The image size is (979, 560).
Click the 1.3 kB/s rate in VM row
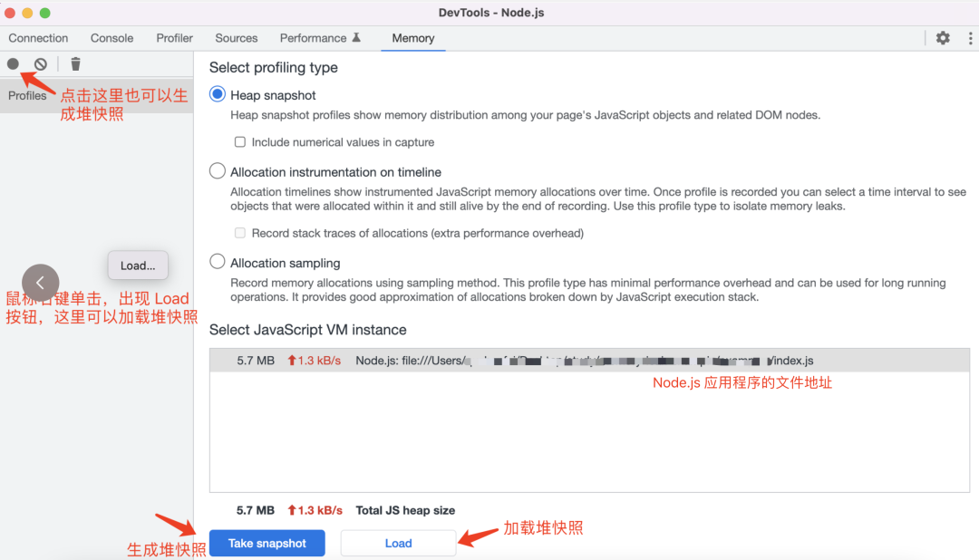pyautogui.click(x=314, y=361)
